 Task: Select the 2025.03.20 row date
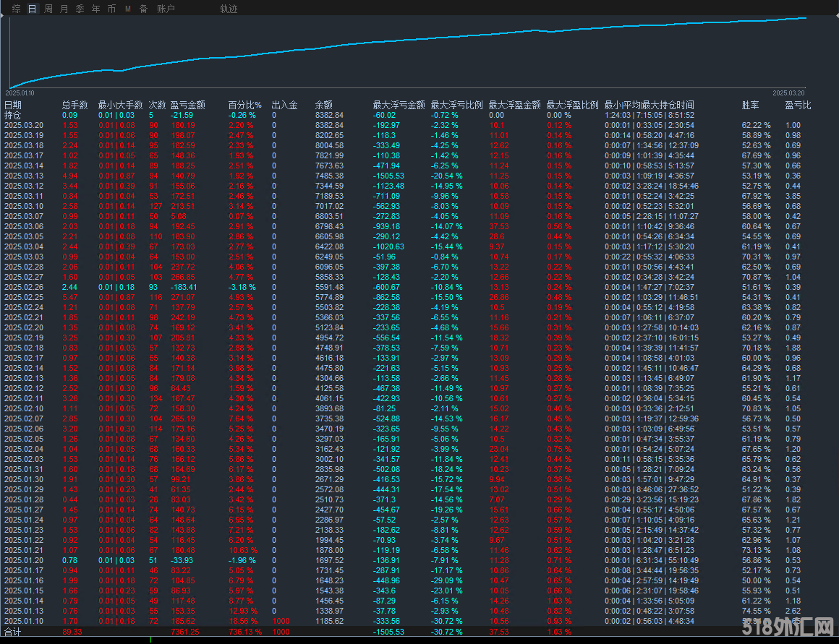coord(23,125)
